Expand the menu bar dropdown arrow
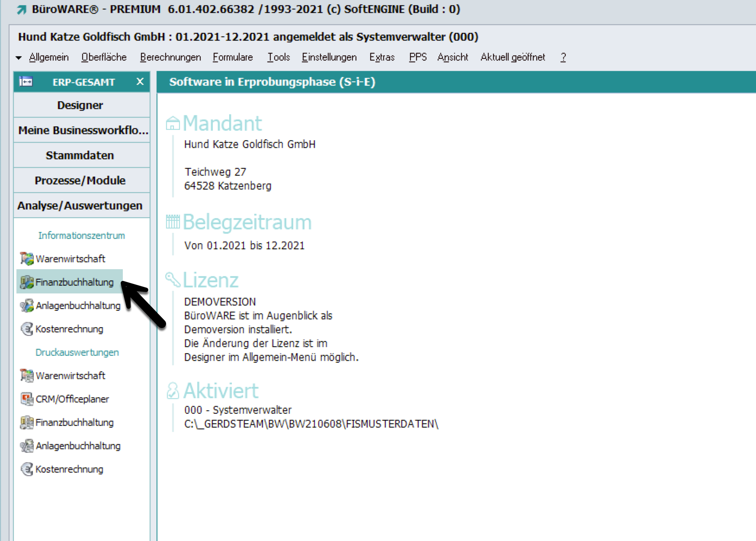756x541 pixels. (19, 58)
